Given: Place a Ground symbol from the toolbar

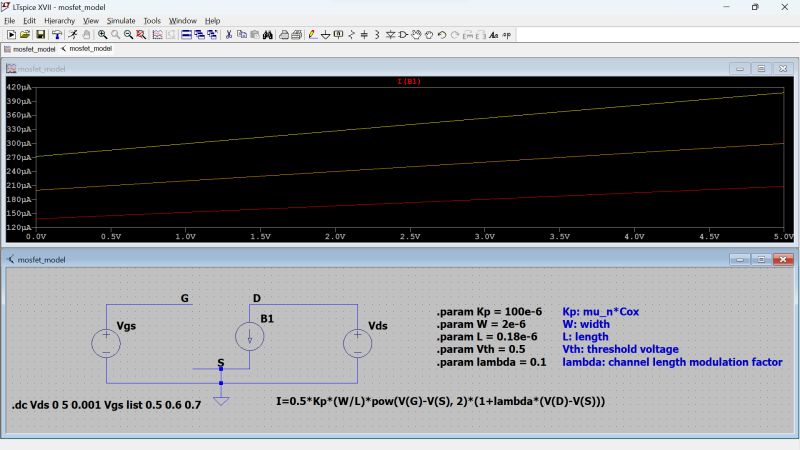Looking at the screenshot, I should click(x=325, y=35).
